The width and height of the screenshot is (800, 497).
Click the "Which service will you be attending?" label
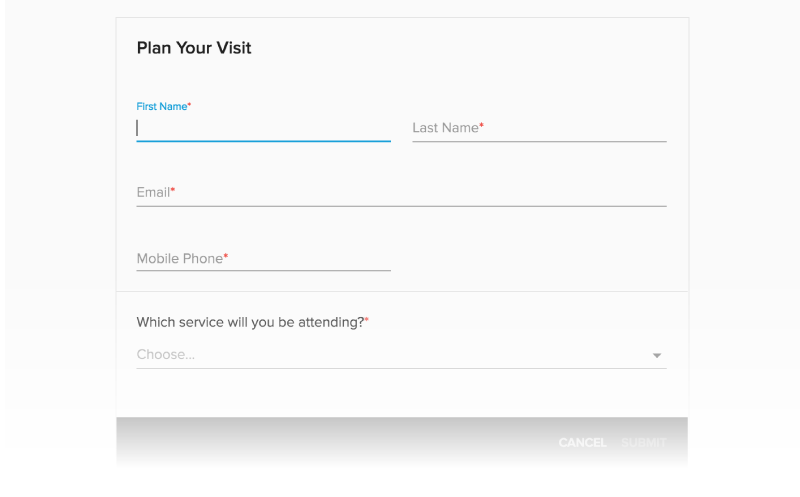click(249, 322)
